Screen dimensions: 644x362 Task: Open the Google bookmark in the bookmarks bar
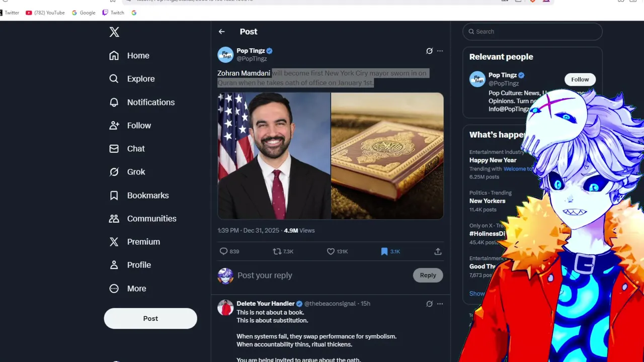click(84, 13)
